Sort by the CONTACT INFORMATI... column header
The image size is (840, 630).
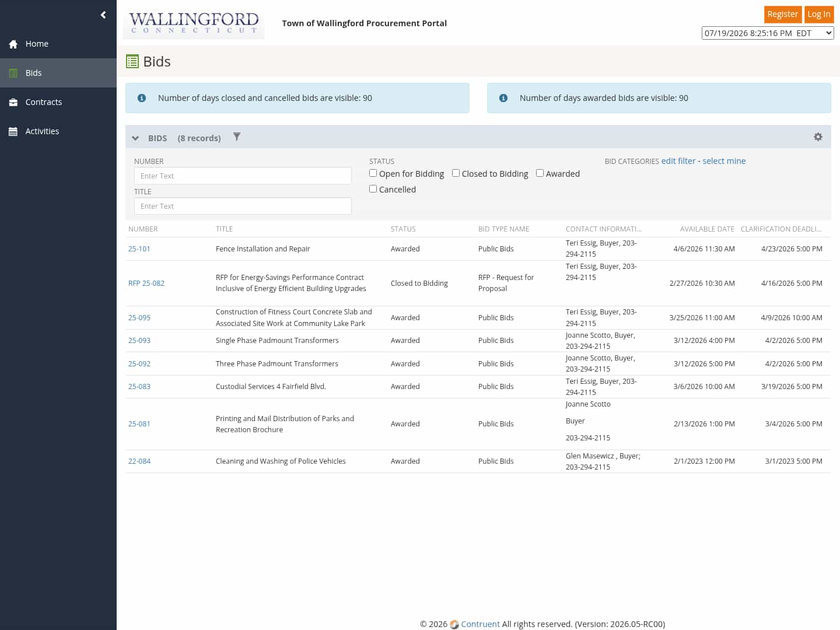[604, 229]
